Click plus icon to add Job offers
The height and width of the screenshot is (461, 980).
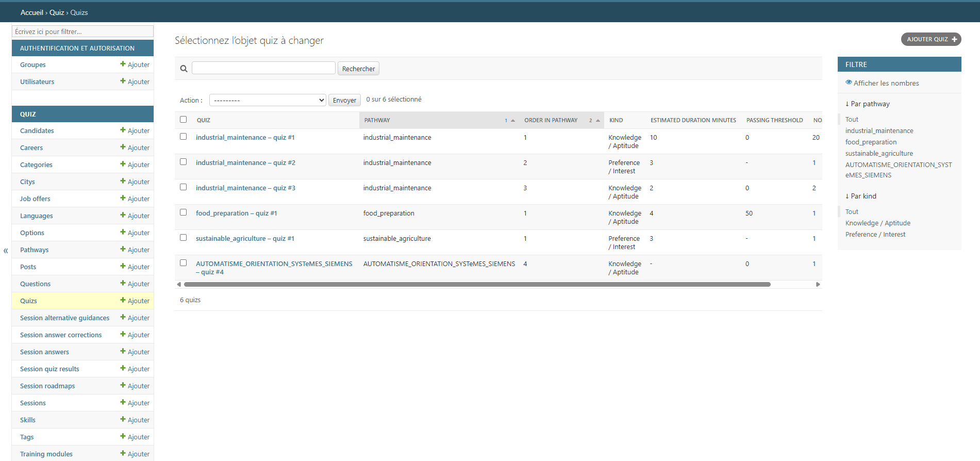coord(123,198)
